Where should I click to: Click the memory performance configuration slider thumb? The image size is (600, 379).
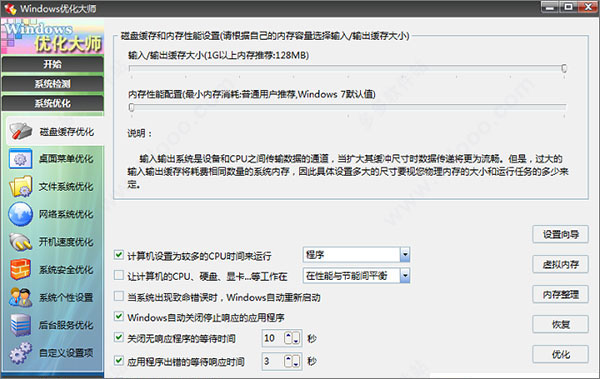[132, 107]
